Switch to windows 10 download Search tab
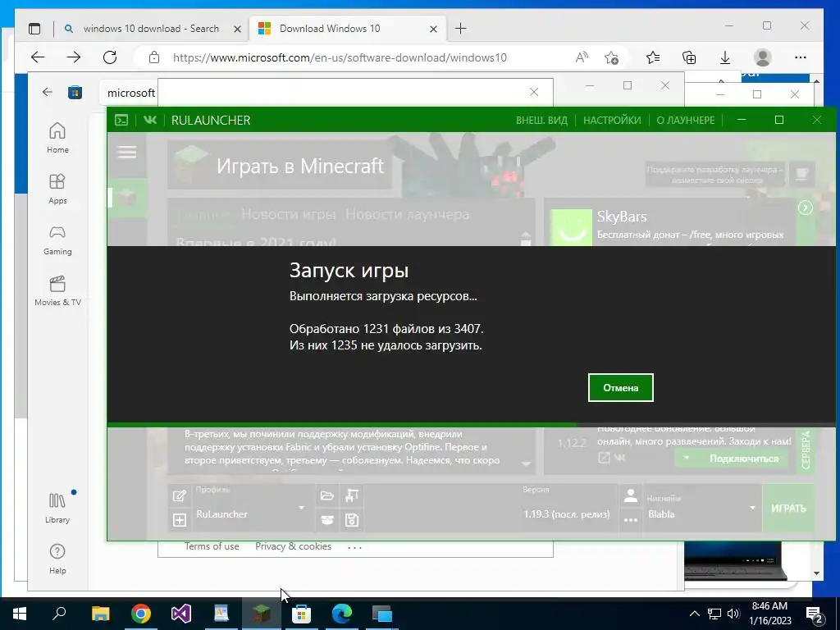Viewport: 840px width, 630px height. (x=152, y=29)
